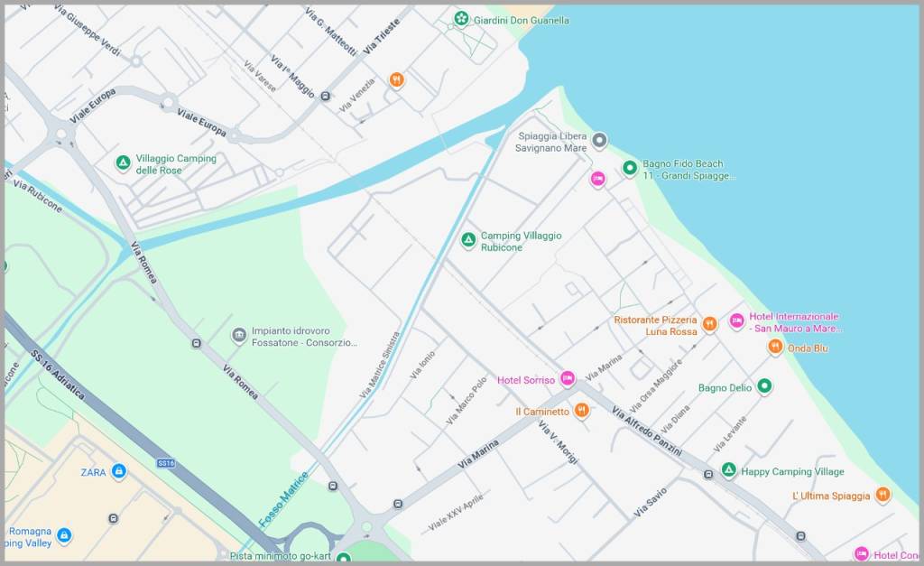Select the L'Ultima Spiaggia restaurant pin
The height and width of the screenshot is (566, 924).
click(x=882, y=494)
